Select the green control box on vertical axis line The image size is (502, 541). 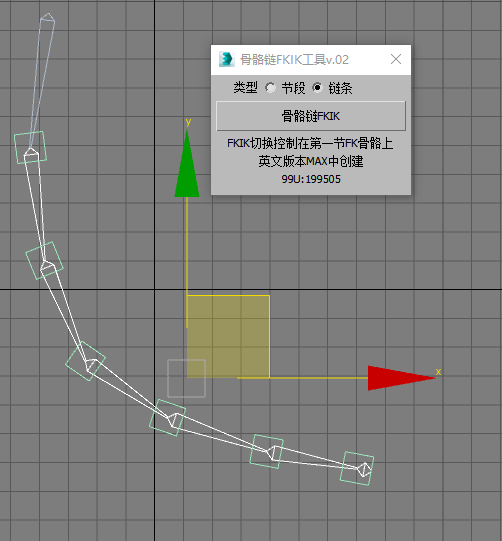point(168,417)
